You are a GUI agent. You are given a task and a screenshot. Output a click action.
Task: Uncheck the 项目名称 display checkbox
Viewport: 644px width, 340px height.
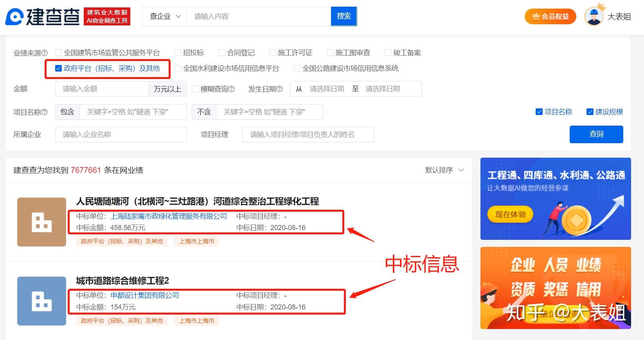539,112
